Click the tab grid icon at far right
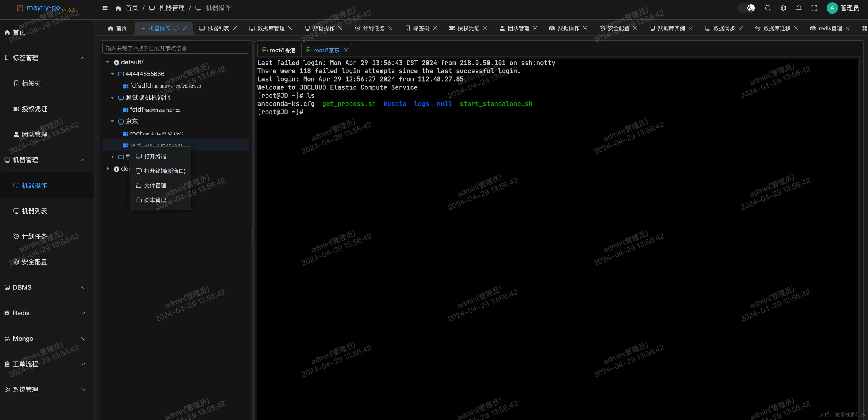The image size is (868, 420). click(x=864, y=28)
